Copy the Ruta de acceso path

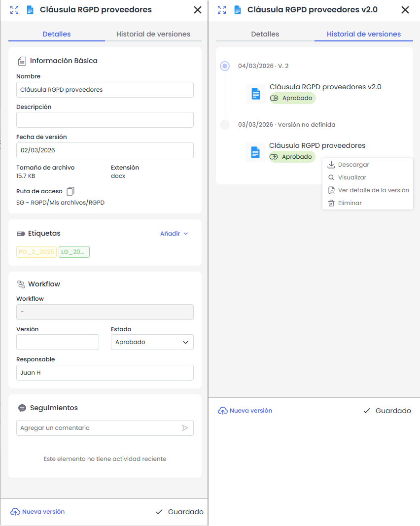tap(70, 191)
